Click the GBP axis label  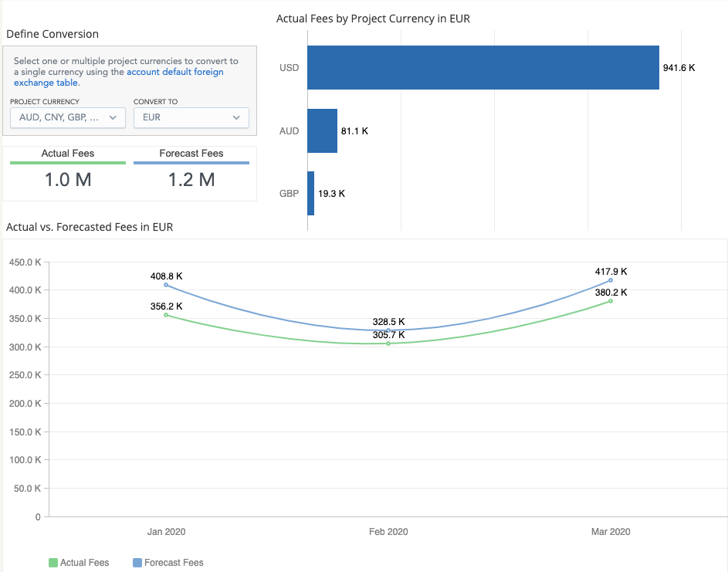[x=289, y=194]
